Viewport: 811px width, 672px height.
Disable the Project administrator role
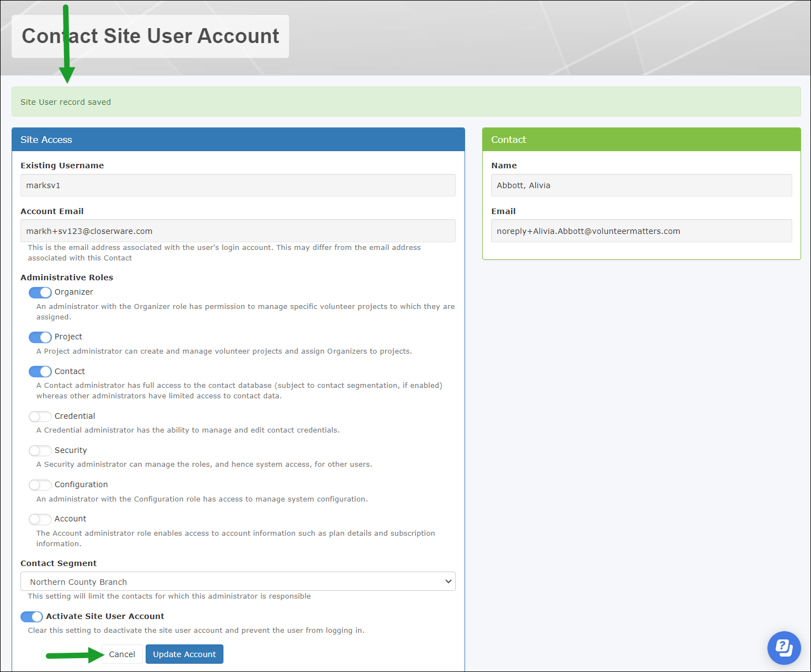pyautogui.click(x=40, y=337)
